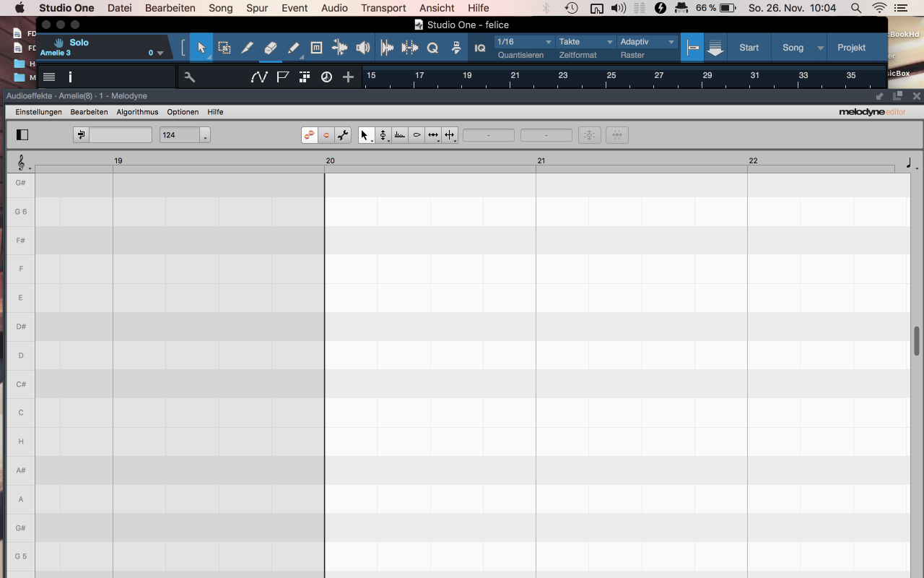Choose the Split (knife) tool
Viewport: 924px width, 578px height.
[x=247, y=48]
